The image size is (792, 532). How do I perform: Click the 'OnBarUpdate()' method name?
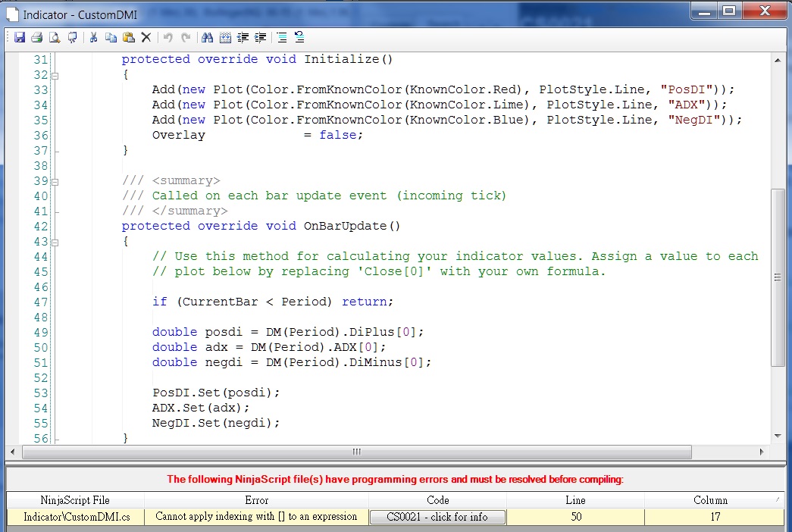click(352, 226)
